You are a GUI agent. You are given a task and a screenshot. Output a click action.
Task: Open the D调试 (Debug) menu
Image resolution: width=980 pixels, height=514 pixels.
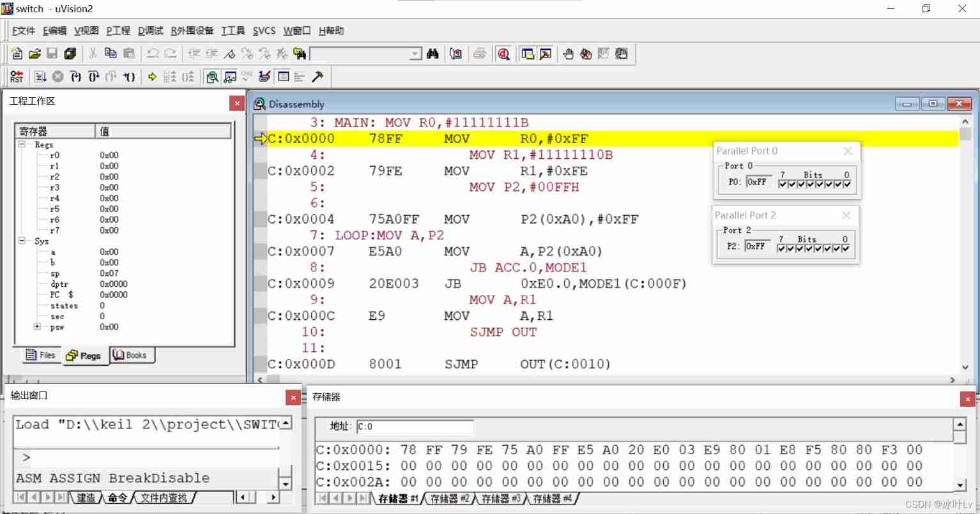(x=150, y=31)
